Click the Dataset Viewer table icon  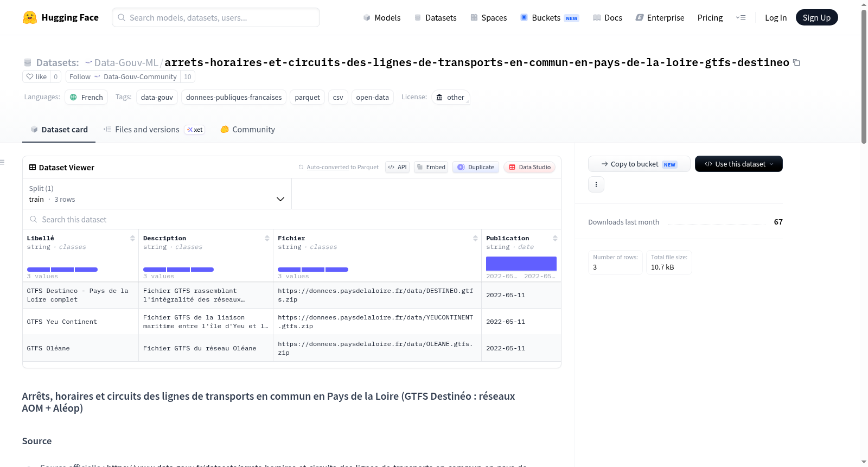pos(33,167)
